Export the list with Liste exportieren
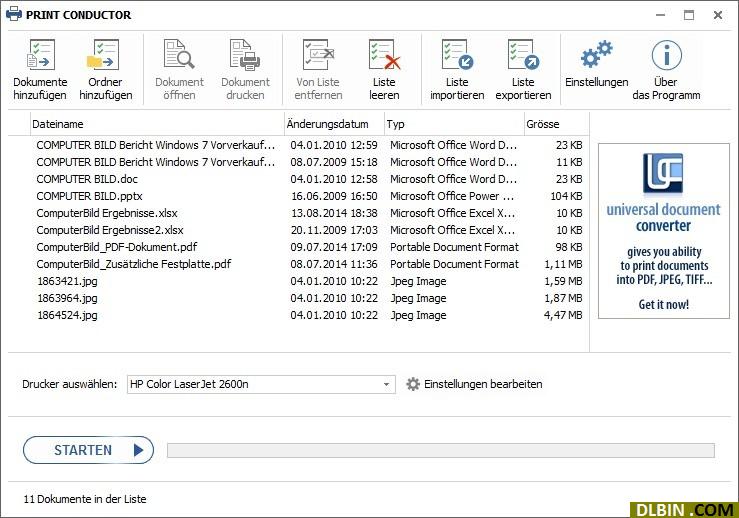 coord(523,56)
